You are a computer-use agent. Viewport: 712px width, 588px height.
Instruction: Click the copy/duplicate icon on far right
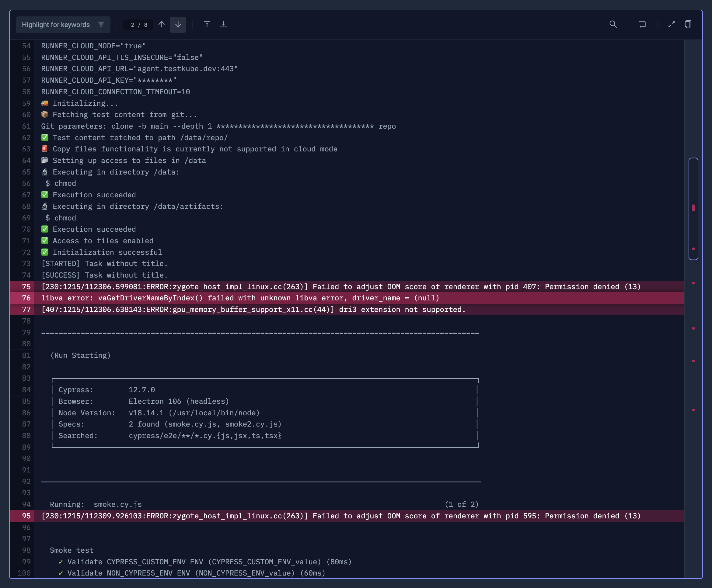(688, 24)
